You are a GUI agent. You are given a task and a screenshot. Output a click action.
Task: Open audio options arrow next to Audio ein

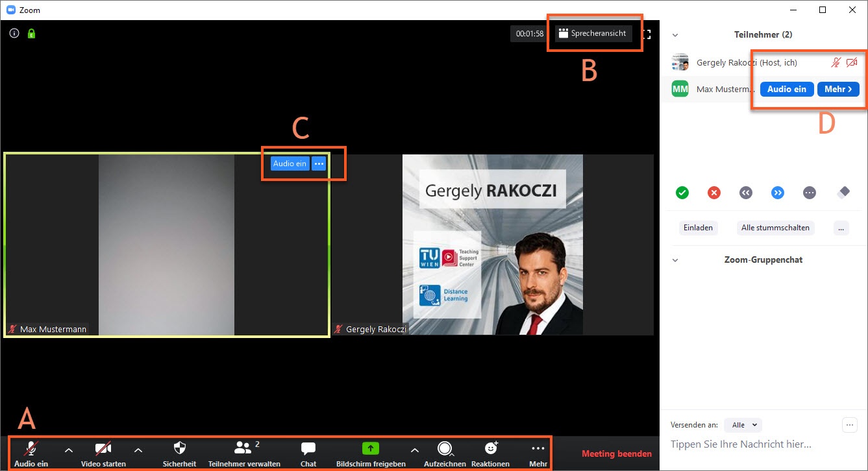coord(68,450)
